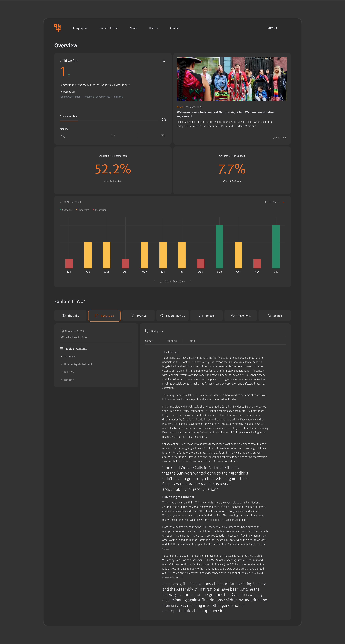This screenshot has height=644, width=345.
Task: Toggle the green Sufficient legend item
Action: [x=66, y=210]
